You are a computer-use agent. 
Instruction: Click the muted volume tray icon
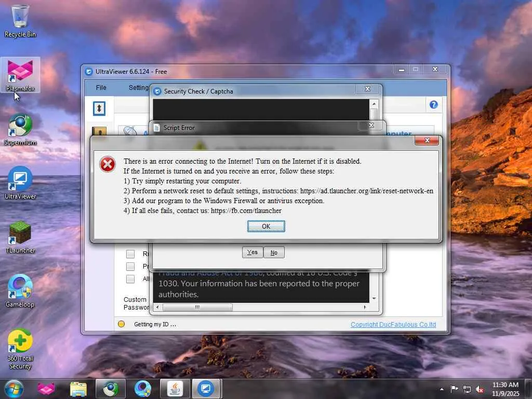[480, 389]
